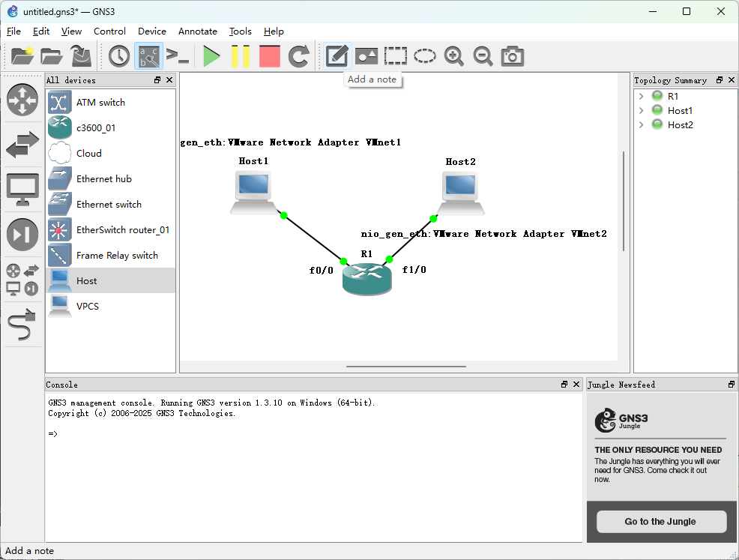Click the zoom out magnifier

tap(483, 56)
